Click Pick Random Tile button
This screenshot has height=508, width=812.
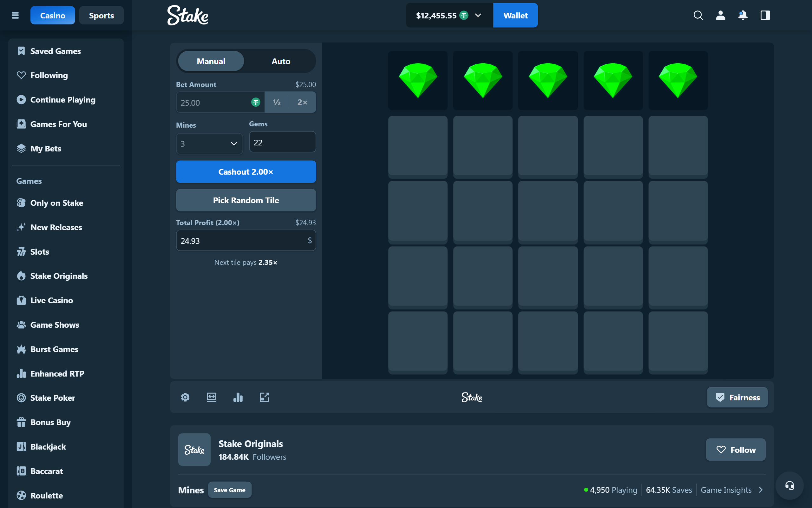coord(246,200)
